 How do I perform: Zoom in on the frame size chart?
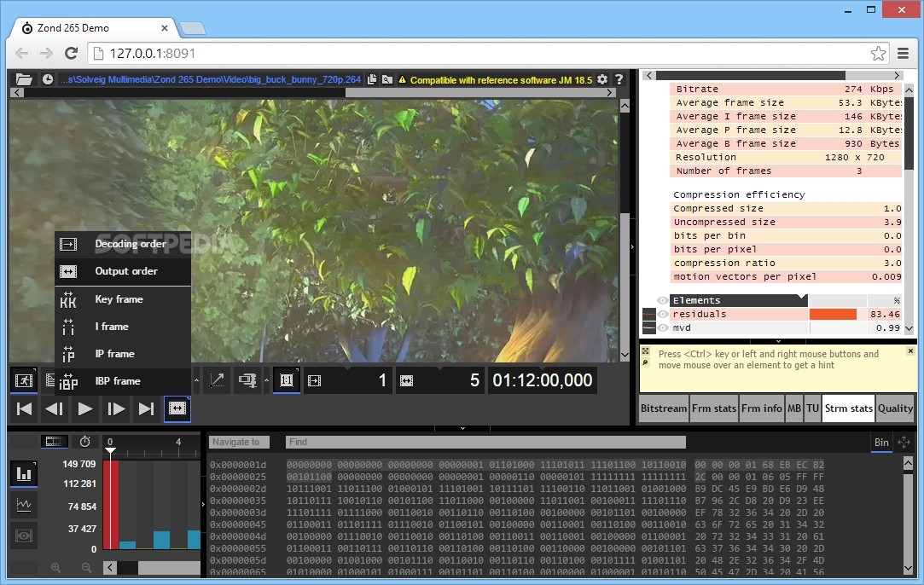(x=55, y=567)
